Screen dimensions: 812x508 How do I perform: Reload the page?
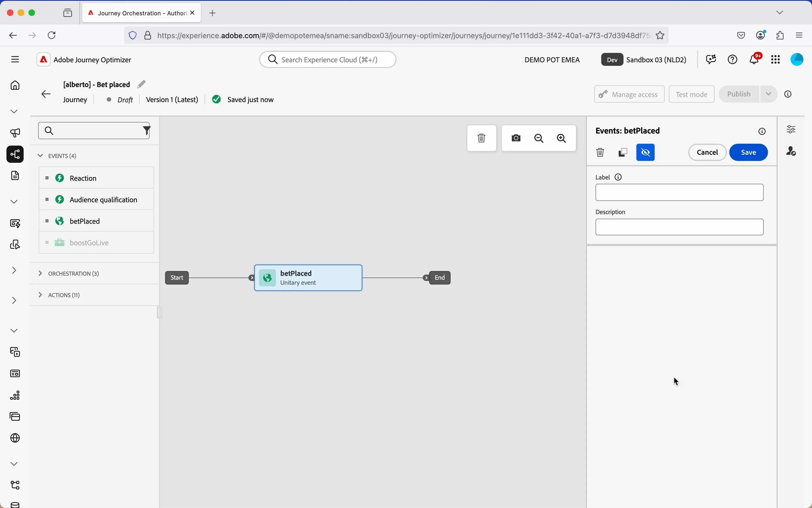[x=52, y=35]
